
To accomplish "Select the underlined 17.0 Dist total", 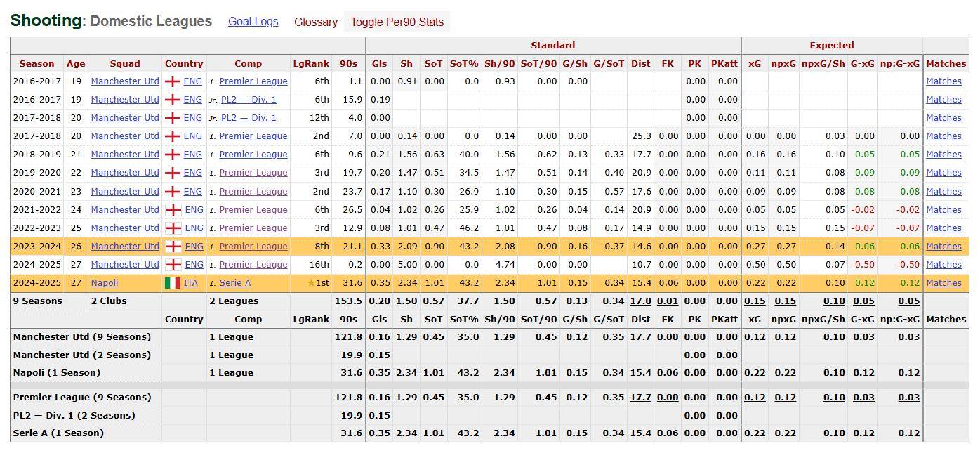I will point(641,301).
